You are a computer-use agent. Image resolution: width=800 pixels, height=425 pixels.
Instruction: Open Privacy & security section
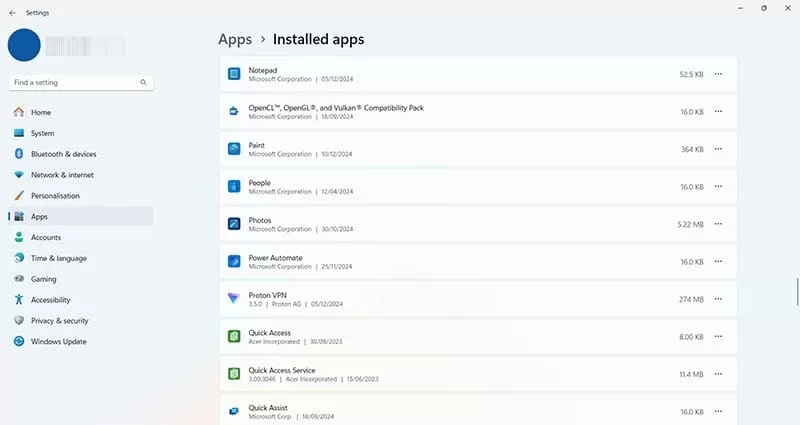point(59,321)
